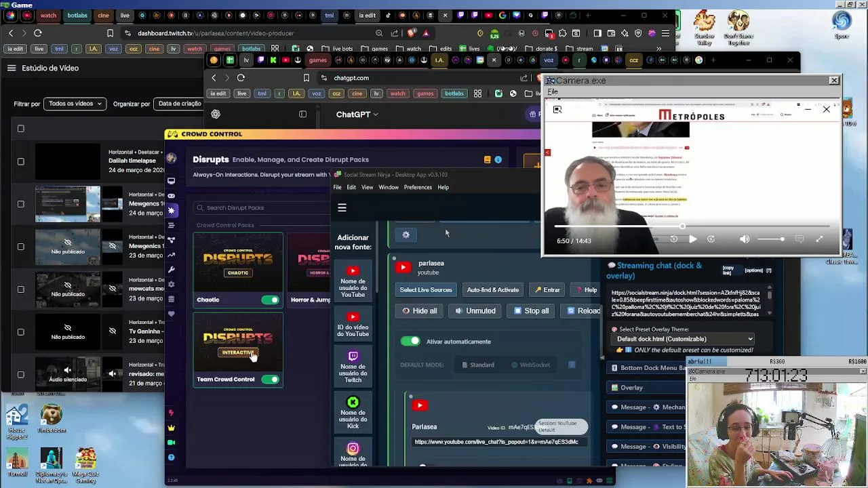Click the help question icon in Crowd Control sidebar
The image size is (868, 488).
(x=171, y=457)
